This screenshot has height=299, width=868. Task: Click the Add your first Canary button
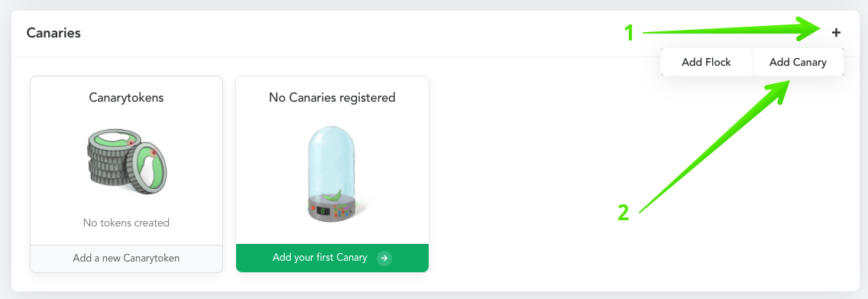[x=332, y=258]
